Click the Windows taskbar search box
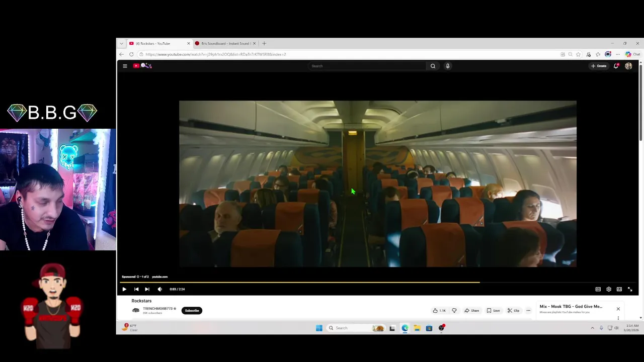The width and height of the screenshot is (644, 362). 356,328
